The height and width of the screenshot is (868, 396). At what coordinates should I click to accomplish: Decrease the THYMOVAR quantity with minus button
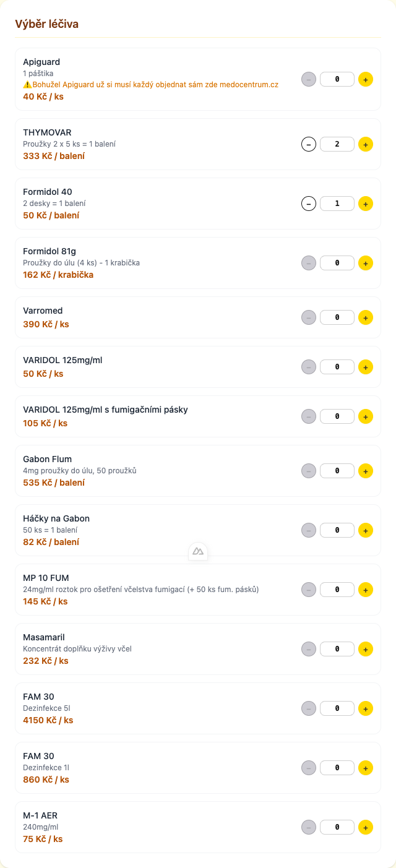308,144
